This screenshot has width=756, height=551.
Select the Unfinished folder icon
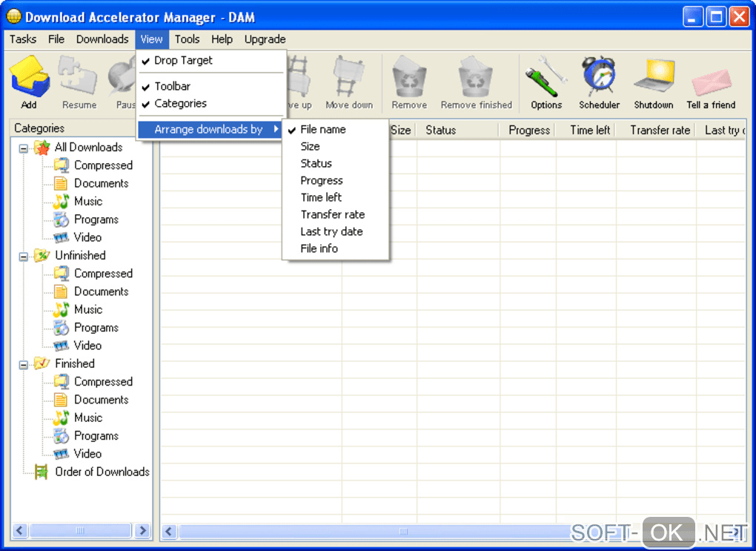tap(42, 256)
